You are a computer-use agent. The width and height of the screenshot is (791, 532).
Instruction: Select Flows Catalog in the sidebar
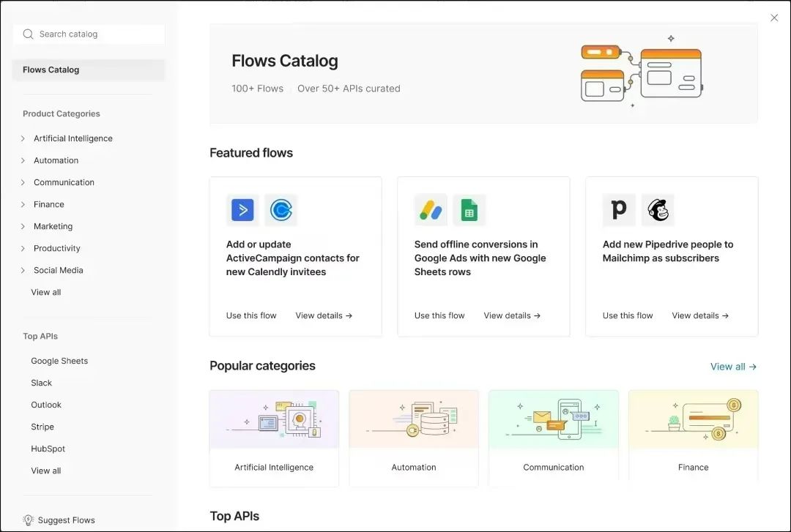click(51, 70)
